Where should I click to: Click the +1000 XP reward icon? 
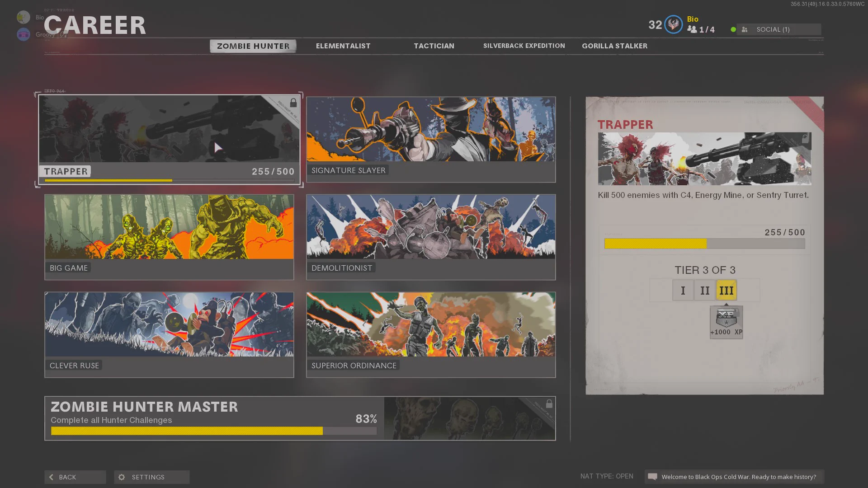point(726,322)
